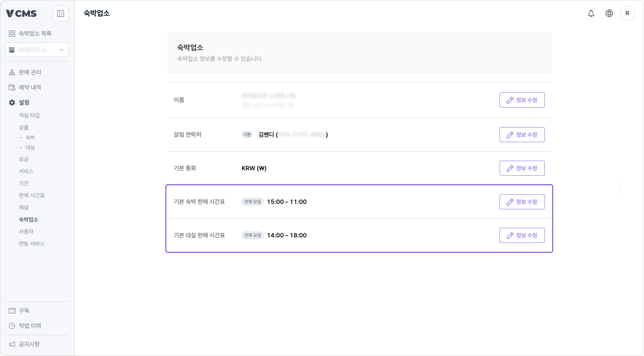644x356 pixels.
Task: Select the 숙박업소 목록 grid icon
Action: point(11,33)
